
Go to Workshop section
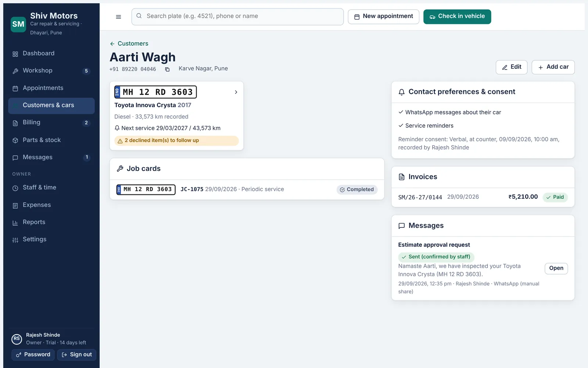tap(51, 71)
